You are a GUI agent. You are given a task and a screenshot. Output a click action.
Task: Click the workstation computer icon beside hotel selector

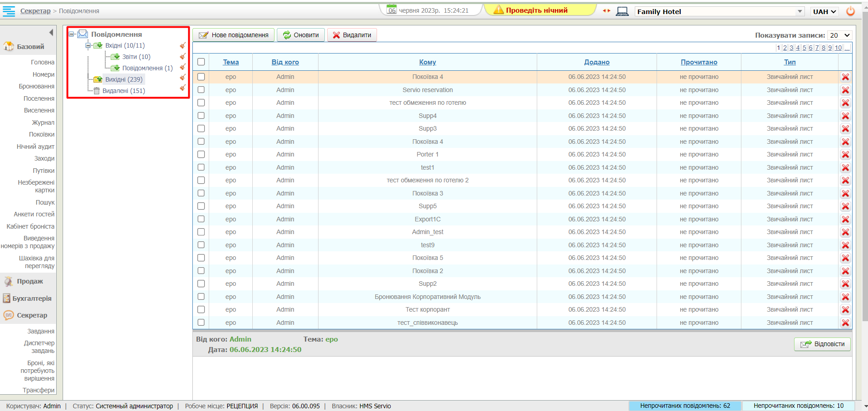tap(622, 11)
